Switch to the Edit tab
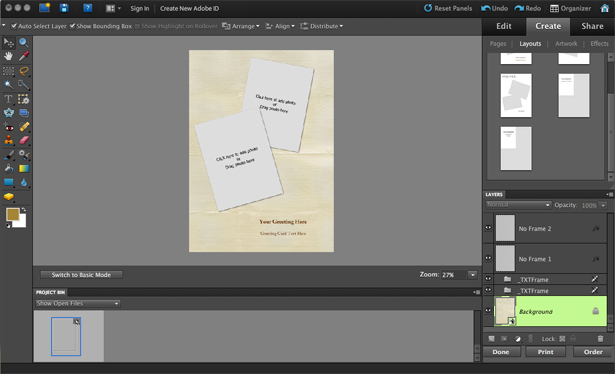The image size is (615, 374). point(504,26)
